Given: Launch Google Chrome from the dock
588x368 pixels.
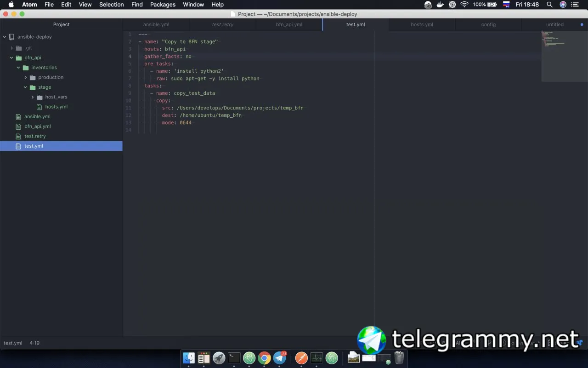Looking at the screenshot, I should pyautogui.click(x=264, y=357).
